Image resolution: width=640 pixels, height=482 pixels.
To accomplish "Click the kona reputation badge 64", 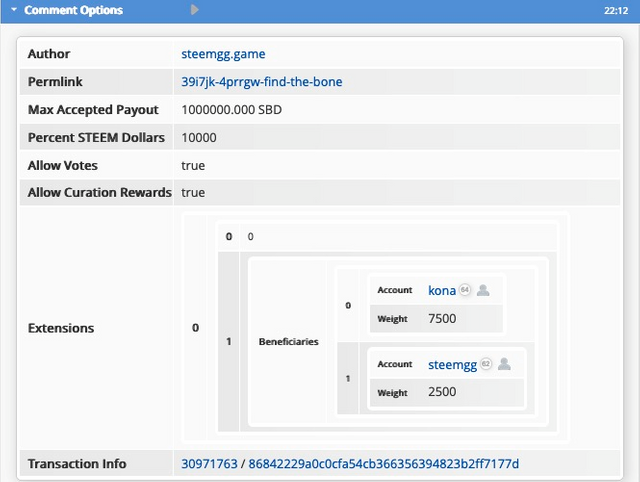I will pos(464,290).
